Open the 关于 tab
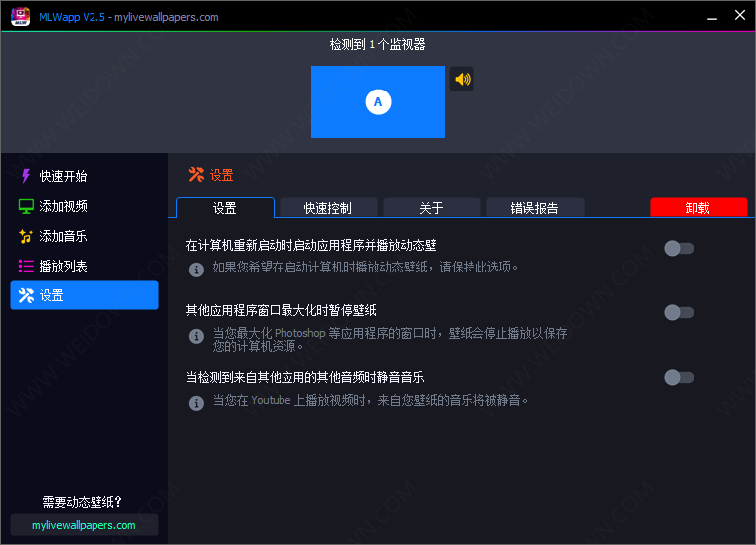 [x=431, y=208]
